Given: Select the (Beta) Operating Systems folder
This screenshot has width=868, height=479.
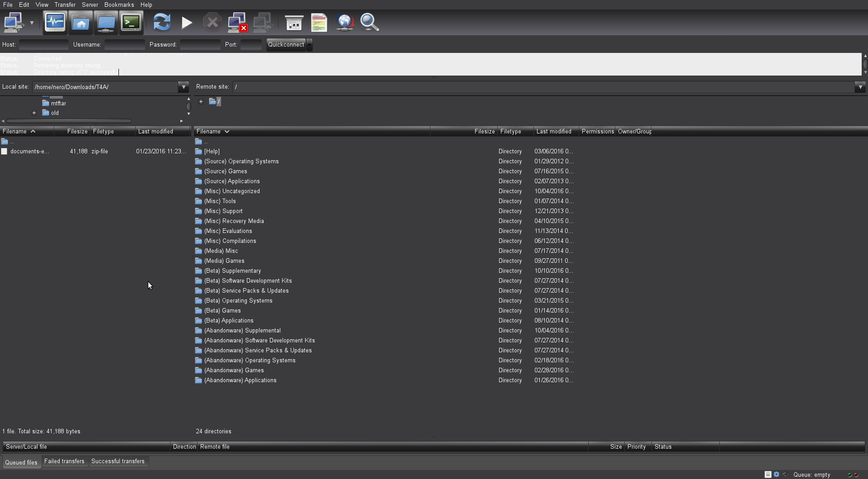Looking at the screenshot, I should (238, 301).
